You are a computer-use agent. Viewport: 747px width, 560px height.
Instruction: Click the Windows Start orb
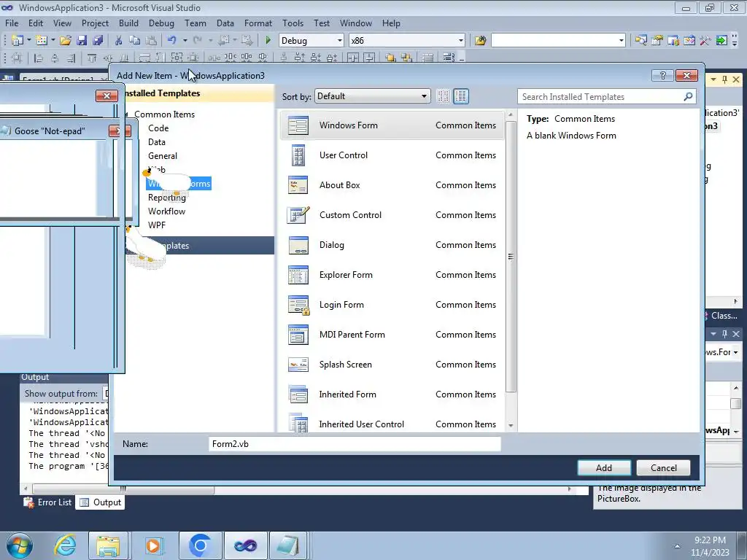click(x=20, y=545)
